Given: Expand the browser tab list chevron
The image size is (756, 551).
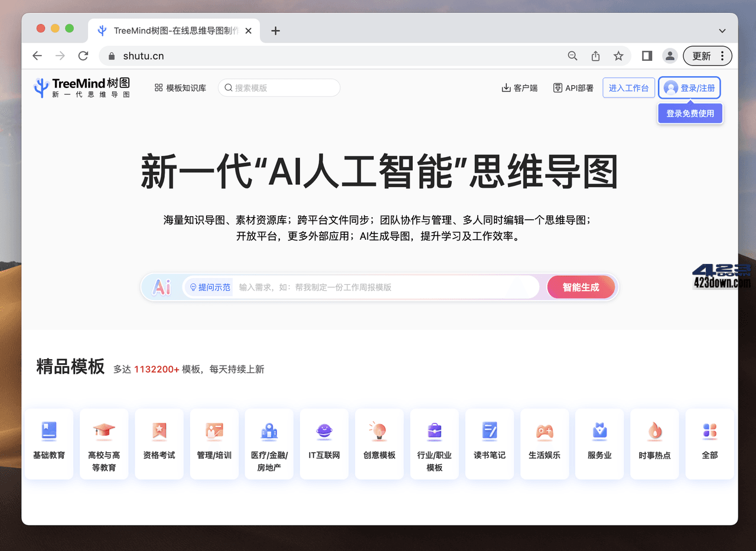Looking at the screenshot, I should pos(722,30).
